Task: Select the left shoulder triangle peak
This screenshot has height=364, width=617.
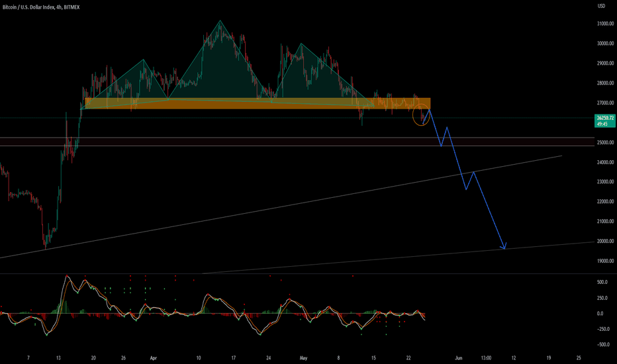Action: tap(144, 60)
